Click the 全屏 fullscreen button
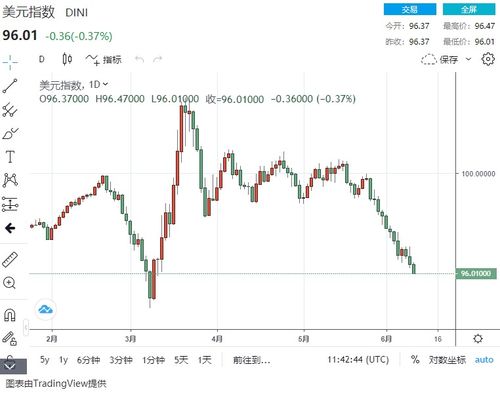Viewport: 500px width, 396px height. pyautogui.click(x=469, y=9)
